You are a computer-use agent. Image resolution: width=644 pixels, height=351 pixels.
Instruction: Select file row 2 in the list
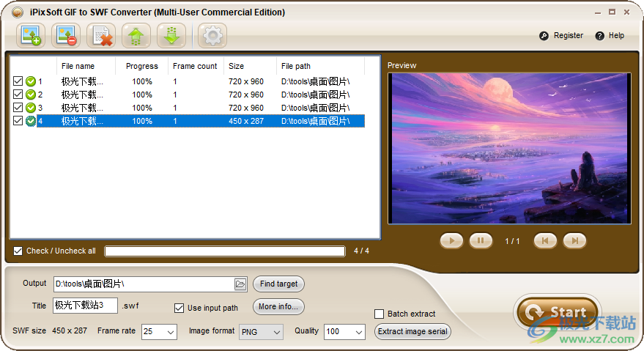click(x=201, y=95)
